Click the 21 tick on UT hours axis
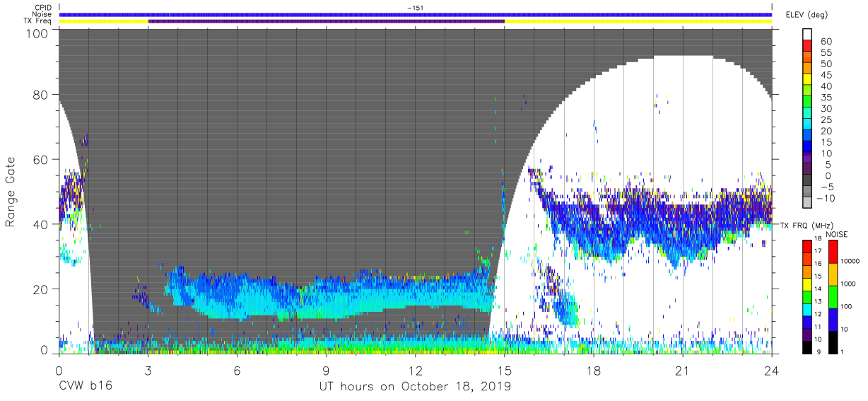Viewport: 868px width, 401px height. (682, 369)
